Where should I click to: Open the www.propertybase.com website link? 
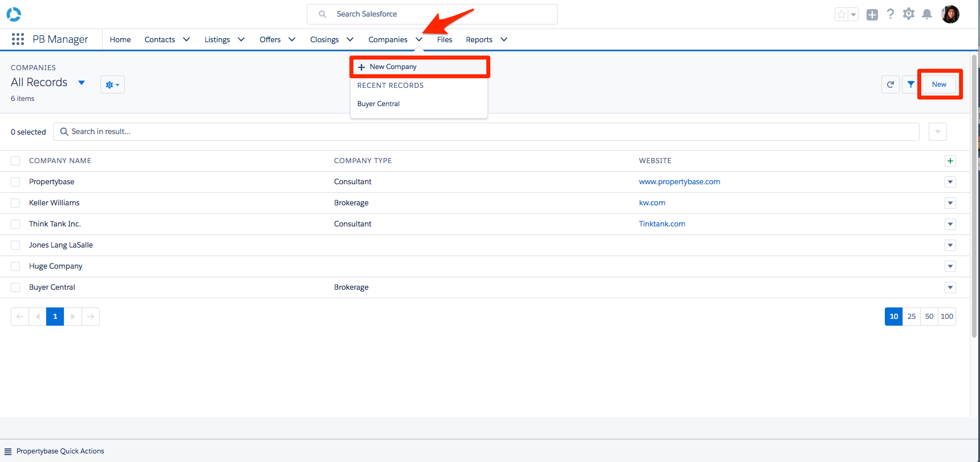point(680,182)
